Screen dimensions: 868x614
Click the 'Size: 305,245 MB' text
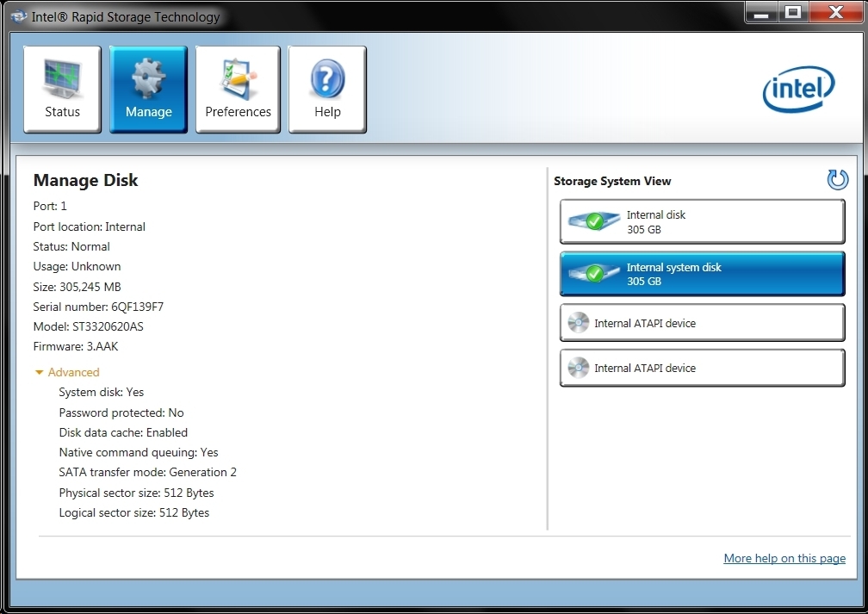pyautogui.click(x=77, y=287)
